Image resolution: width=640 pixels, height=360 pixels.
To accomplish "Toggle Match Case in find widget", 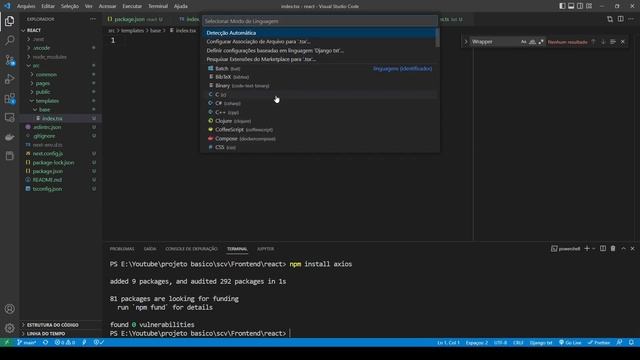I will click(x=523, y=42).
